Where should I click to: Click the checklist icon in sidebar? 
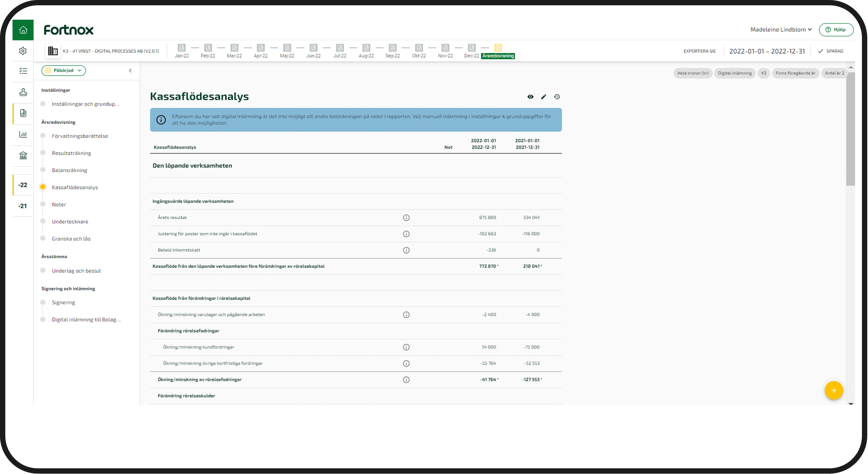click(x=23, y=71)
